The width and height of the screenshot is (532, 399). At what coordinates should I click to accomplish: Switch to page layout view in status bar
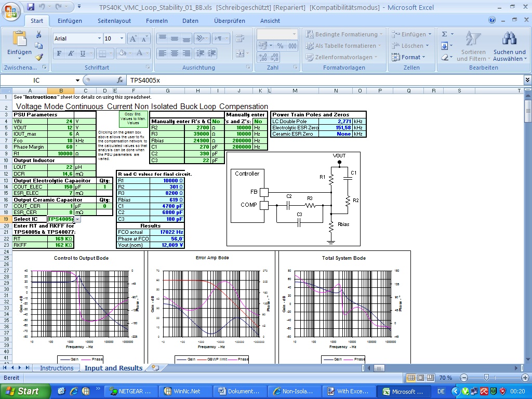[420, 378]
